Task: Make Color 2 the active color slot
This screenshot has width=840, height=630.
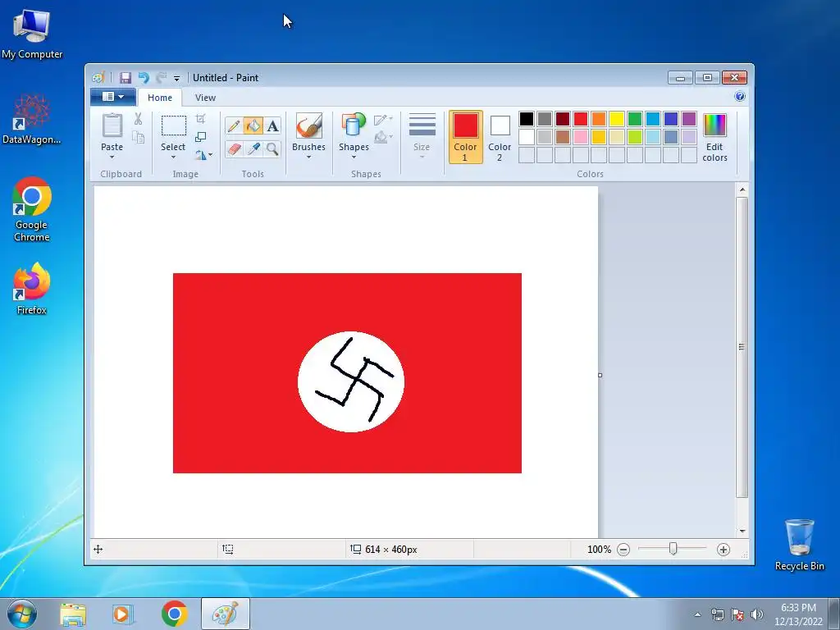Action: pos(500,137)
